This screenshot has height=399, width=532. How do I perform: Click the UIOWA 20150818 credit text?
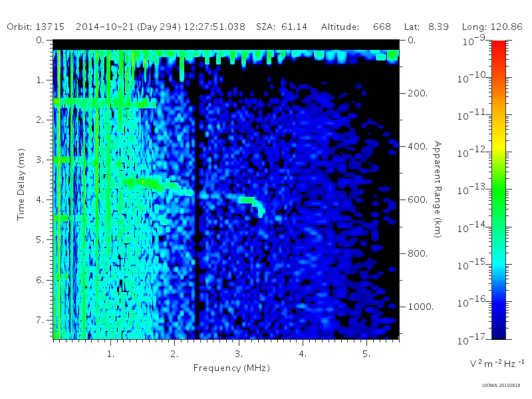point(501,386)
